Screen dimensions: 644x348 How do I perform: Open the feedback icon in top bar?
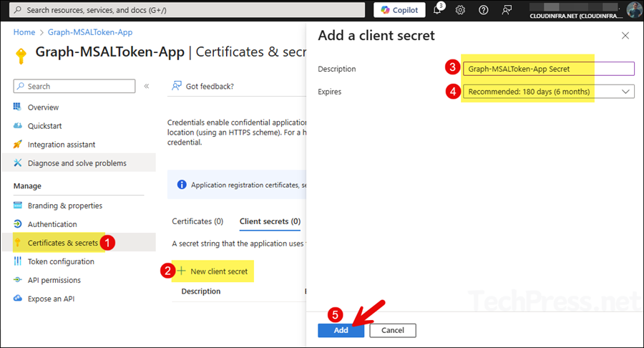[x=507, y=10]
